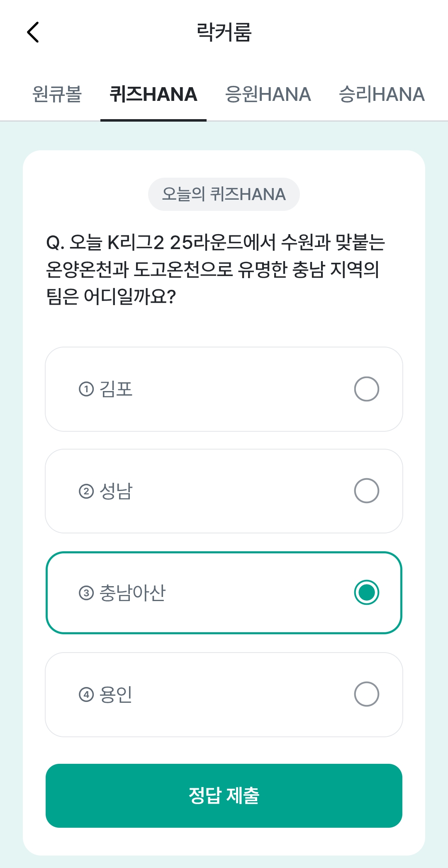Go to the 승리HANA tab
Screen dimensions: 448x868
click(x=382, y=94)
